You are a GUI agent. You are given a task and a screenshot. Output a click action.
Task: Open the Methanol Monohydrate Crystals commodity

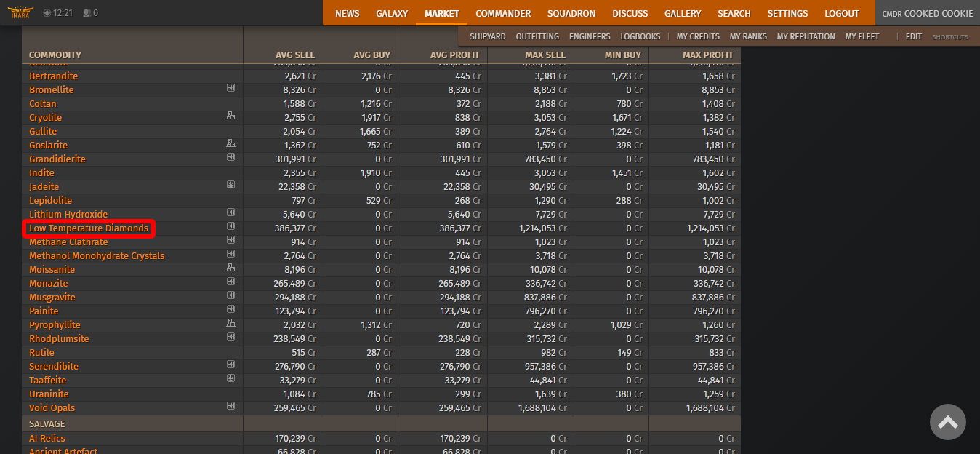[97, 256]
